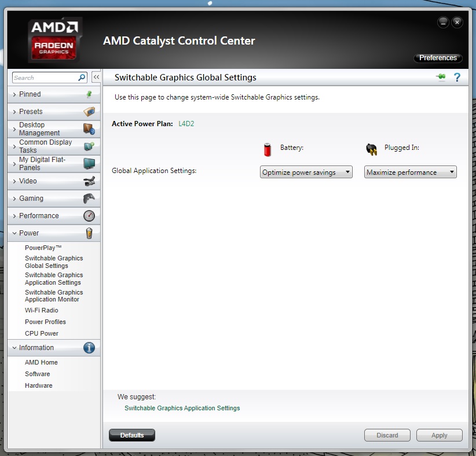Open the Power Profiles page

coord(45,322)
